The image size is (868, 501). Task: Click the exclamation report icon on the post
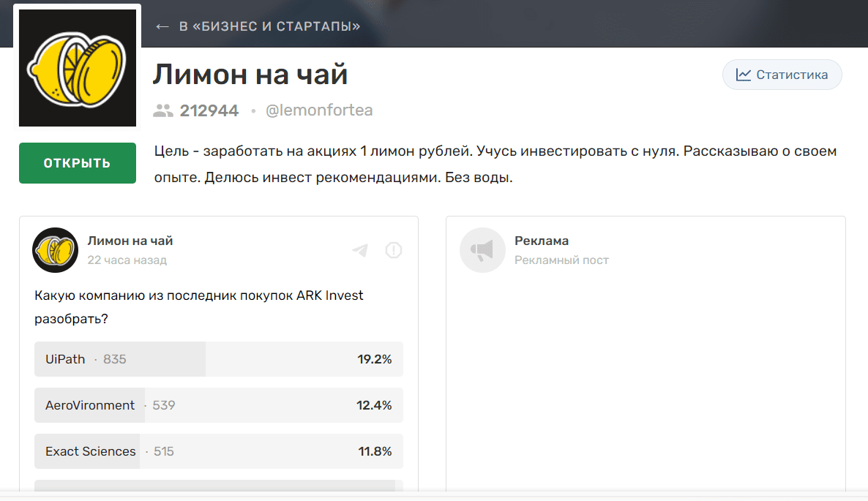pyautogui.click(x=393, y=249)
